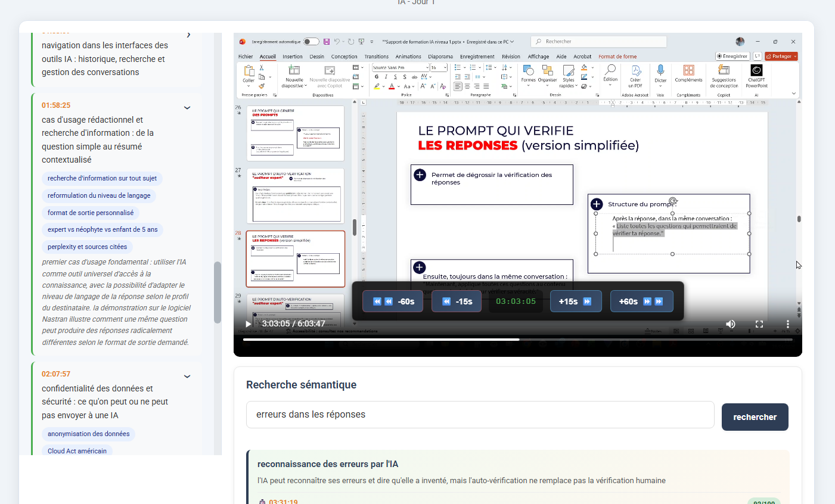Rewind the video by 15 seconds
Viewport: 835px width, 504px height.
coord(457,301)
